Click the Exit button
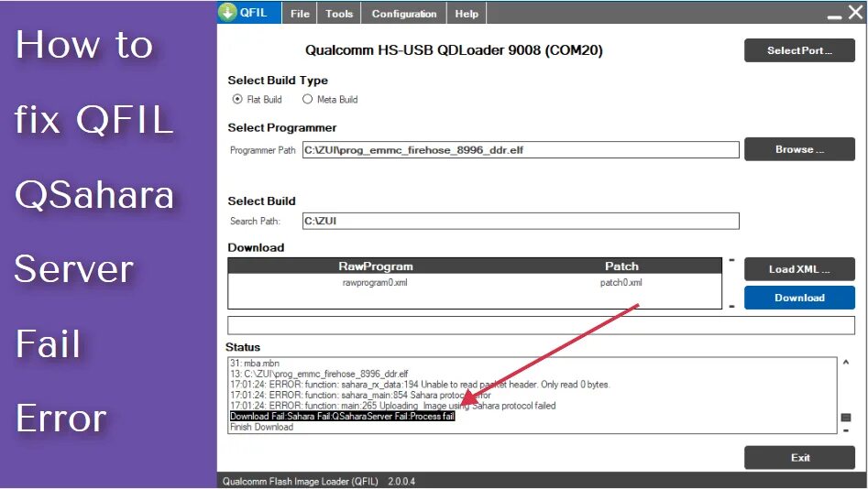This screenshot has width=868, height=489. [x=799, y=458]
